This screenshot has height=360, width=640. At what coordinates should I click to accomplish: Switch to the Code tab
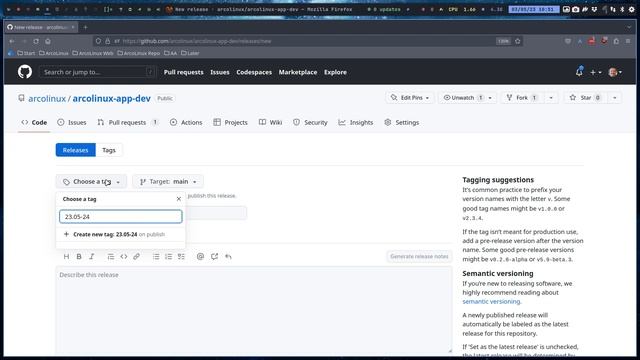(34, 122)
